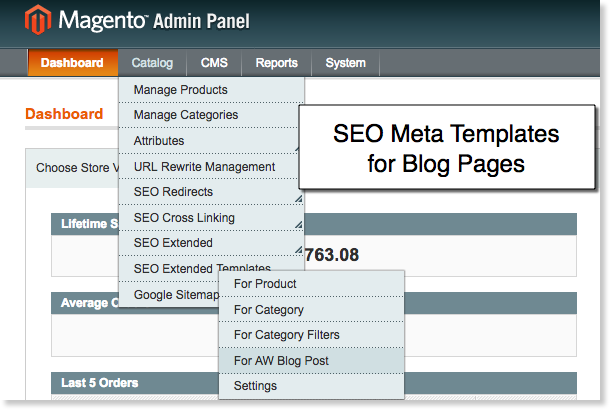
Task: Expand the SEO Extended submenu arrow
Action: point(298,250)
